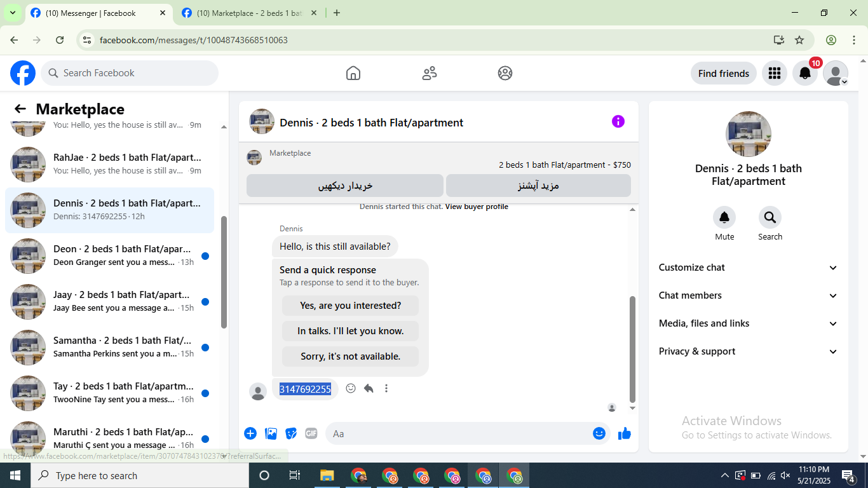868x488 pixels.
Task: Open the Jaay conversation
Action: point(109,302)
